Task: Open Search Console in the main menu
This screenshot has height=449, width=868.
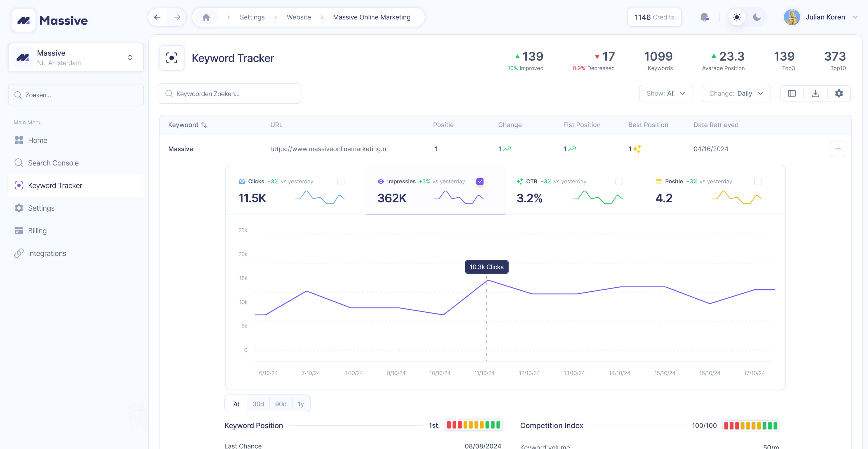Action: 76,163
